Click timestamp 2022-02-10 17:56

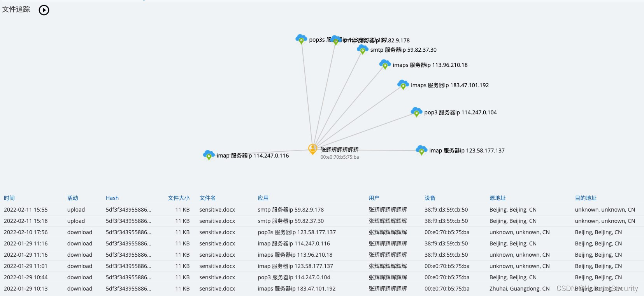pos(26,232)
